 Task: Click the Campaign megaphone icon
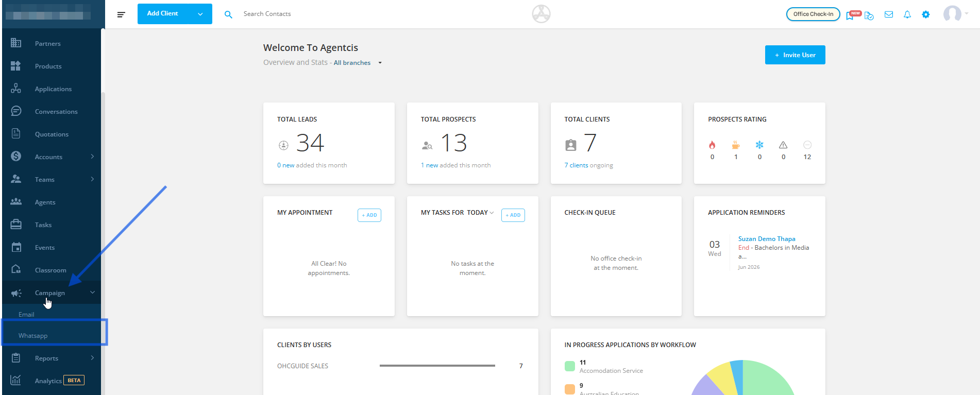(16, 293)
